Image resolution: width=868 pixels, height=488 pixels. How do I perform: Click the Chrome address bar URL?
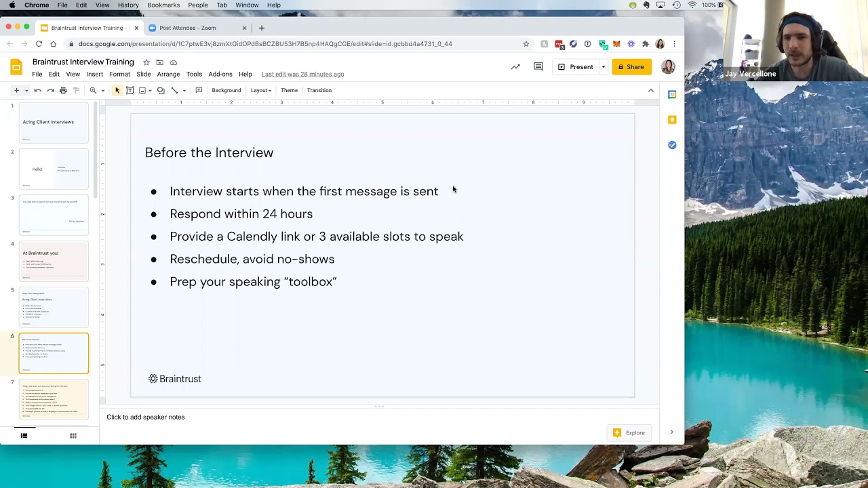265,44
